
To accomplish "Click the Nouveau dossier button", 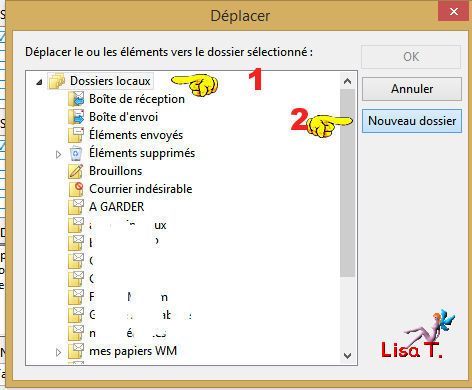I will 412,121.
